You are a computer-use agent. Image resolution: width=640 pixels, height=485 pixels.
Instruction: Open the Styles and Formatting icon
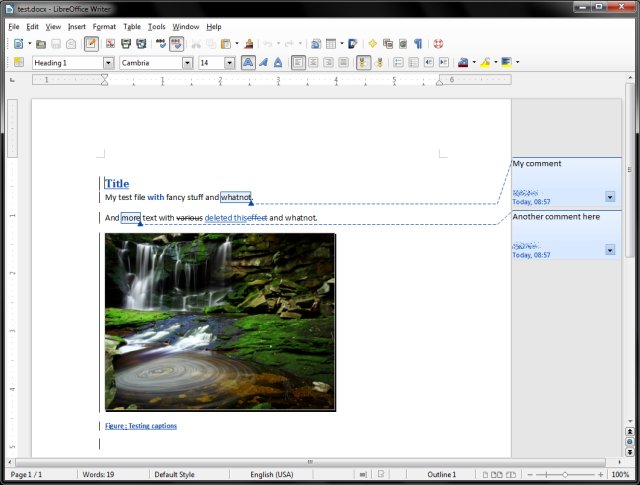pyautogui.click(x=18, y=62)
